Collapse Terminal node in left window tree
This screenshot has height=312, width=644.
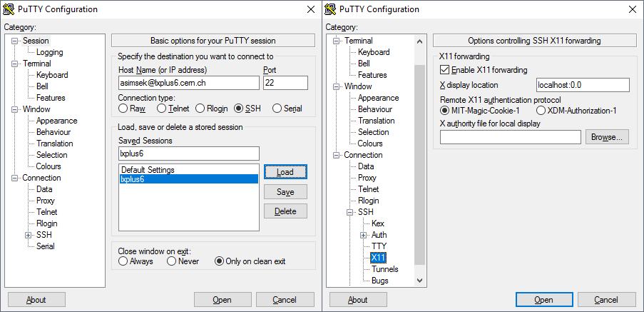tap(15, 64)
